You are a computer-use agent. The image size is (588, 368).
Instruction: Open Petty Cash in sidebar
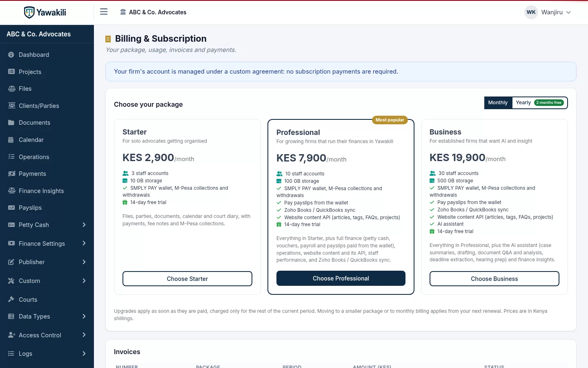click(x=47, y=225)
